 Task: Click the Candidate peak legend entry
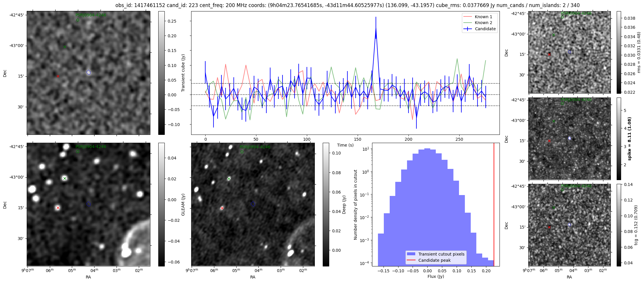[x=434, y=260]
